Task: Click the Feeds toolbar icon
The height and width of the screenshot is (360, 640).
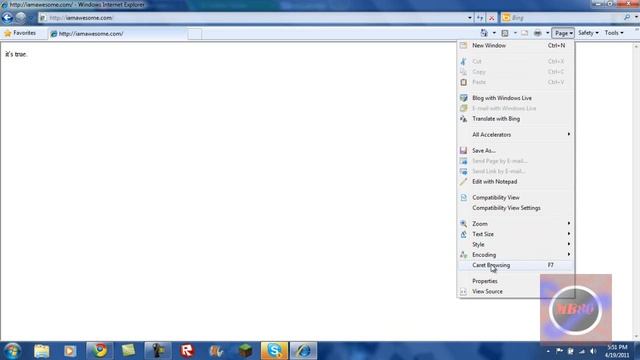Action: [505, 33]
